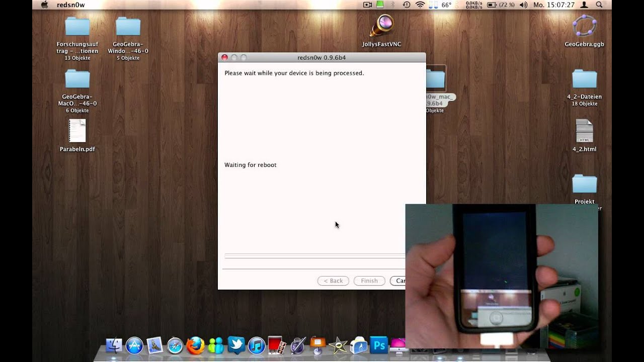
Task: Click the Cancel button in redsn0w
Action: click(397, 281)
